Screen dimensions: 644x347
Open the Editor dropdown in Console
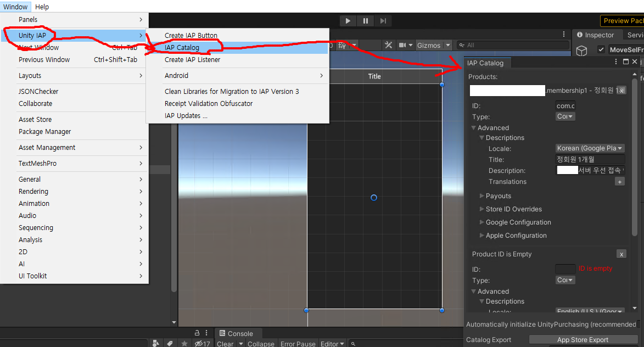pos(332,344)
